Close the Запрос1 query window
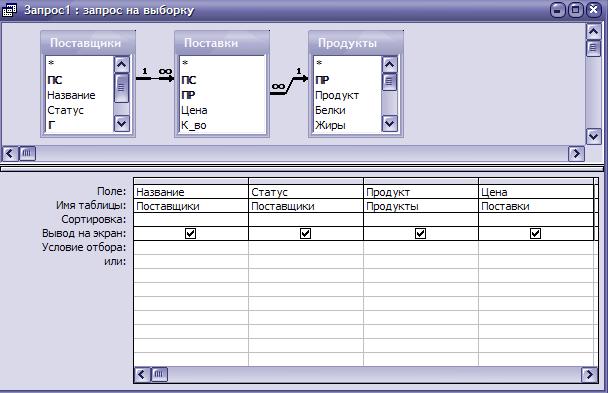This screenshot has width=608, height=393. [x=593, y=10]
